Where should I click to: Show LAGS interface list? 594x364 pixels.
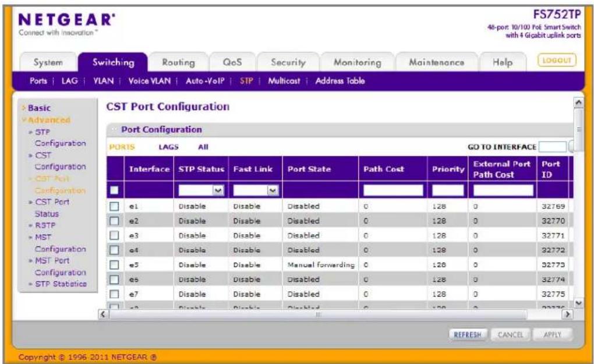tap(168, 147)
